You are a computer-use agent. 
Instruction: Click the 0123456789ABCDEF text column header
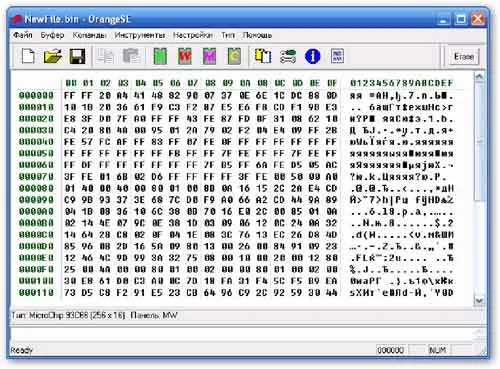[x=401, y=83]
